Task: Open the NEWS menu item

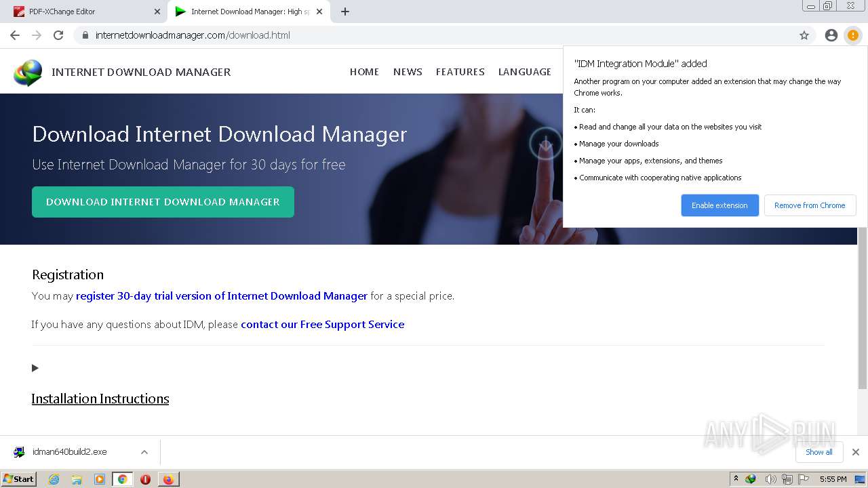Action: tap(408, 72)
